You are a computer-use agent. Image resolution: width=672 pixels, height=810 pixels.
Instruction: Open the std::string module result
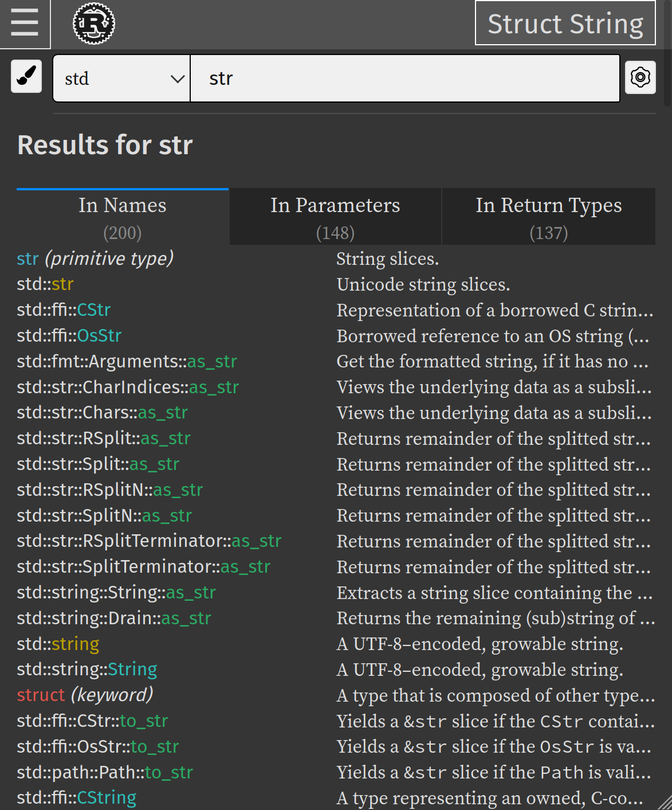58,644
